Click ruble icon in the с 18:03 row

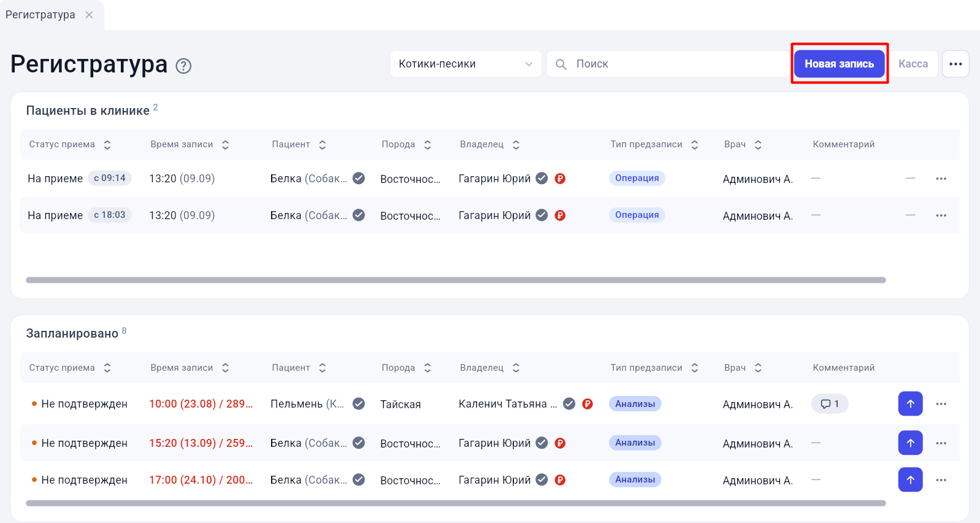560,215
